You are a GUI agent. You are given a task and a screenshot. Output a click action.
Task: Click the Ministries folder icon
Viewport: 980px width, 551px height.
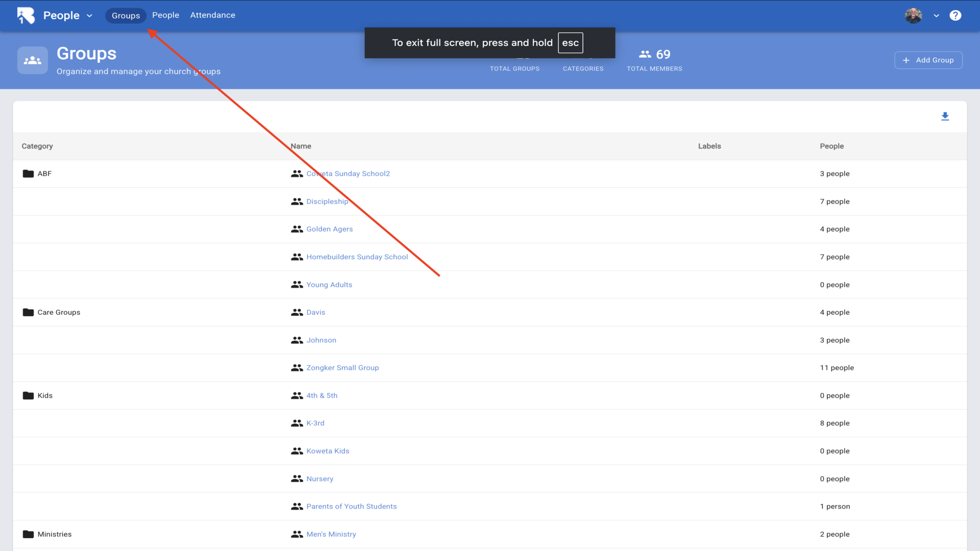point(28,534)
